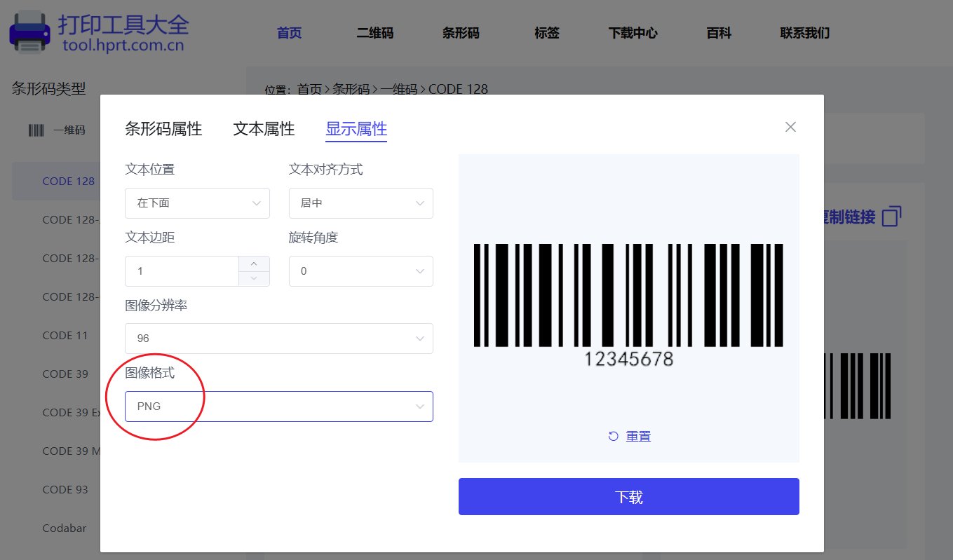
Task: Click the tool.hprt.com.cn URL text
Action: click(123, 46)
